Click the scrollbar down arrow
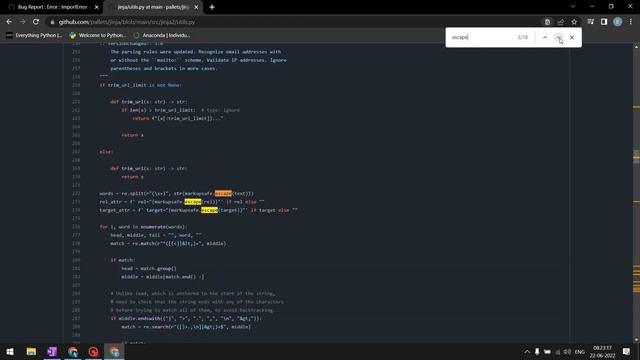The height and width of the screenshot is (360, 640). pos(636,340)
